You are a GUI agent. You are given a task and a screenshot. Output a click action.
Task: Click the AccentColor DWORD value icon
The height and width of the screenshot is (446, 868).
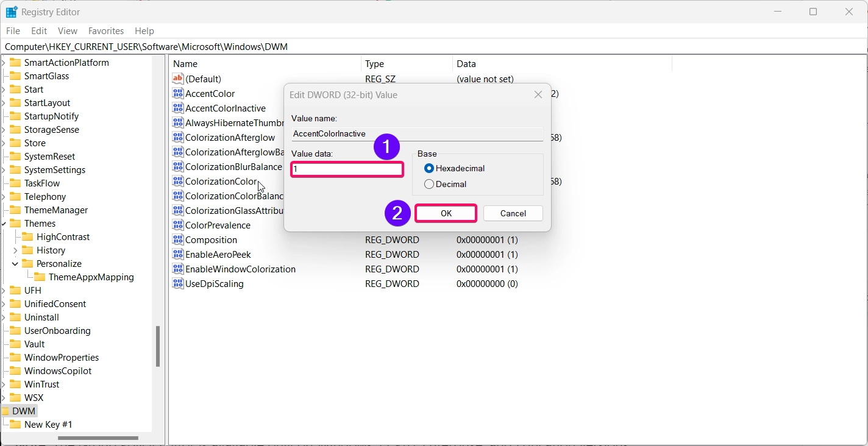[x=178, y=93]
